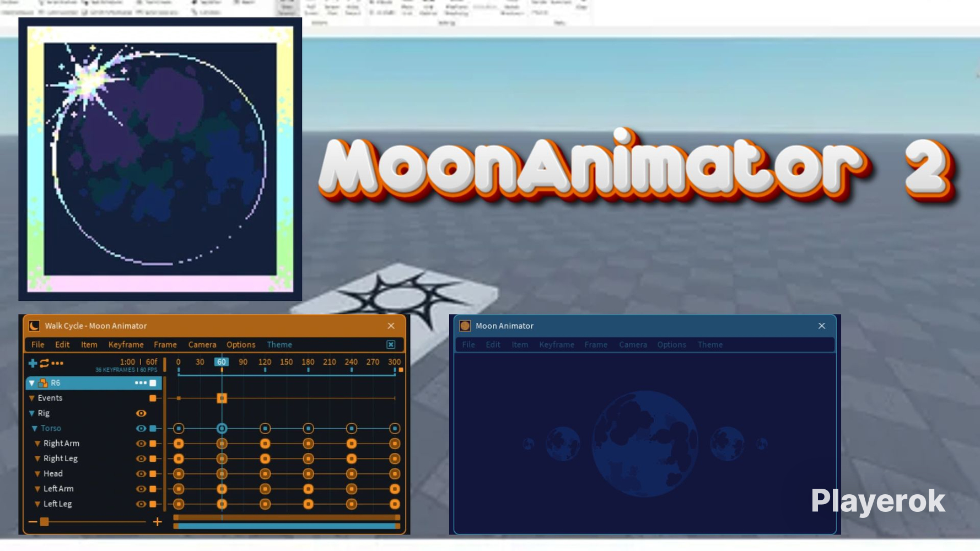
Task: Open Options menu in the blue Moon Animator window
Action: click(671, 344)
